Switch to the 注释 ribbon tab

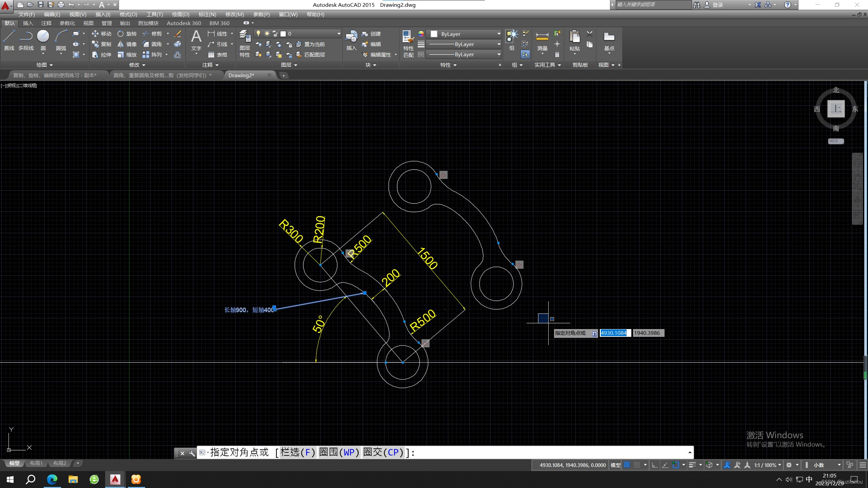46,23
